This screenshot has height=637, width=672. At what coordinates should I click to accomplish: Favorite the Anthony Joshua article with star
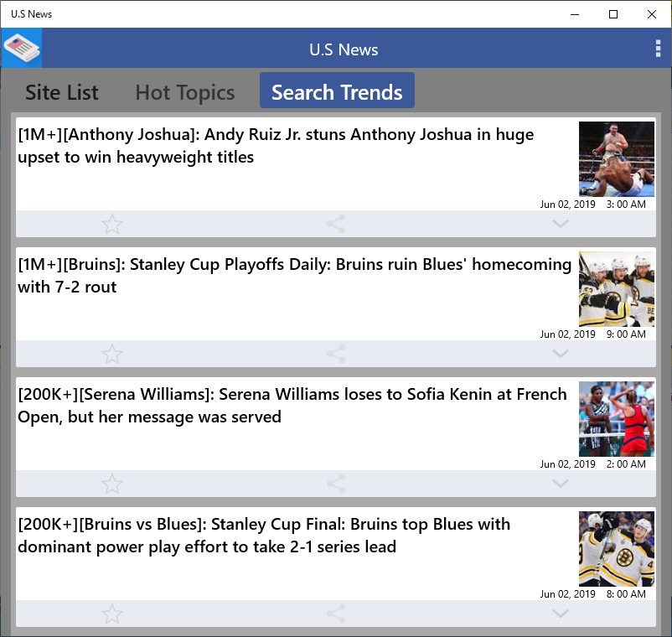[x=112, y=224]
